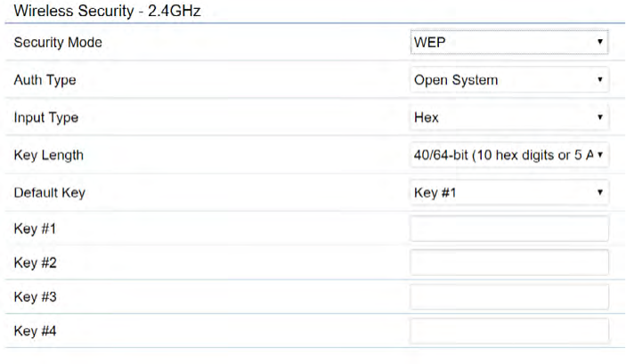
Task: Click into the Key #2 input box
Action: click(x=508, y=263)
